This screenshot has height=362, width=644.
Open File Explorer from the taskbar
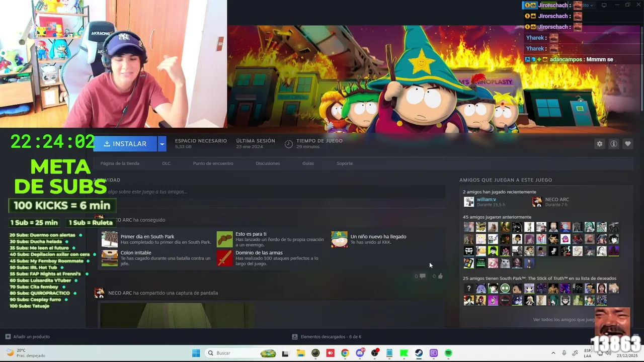click(300, 353)
